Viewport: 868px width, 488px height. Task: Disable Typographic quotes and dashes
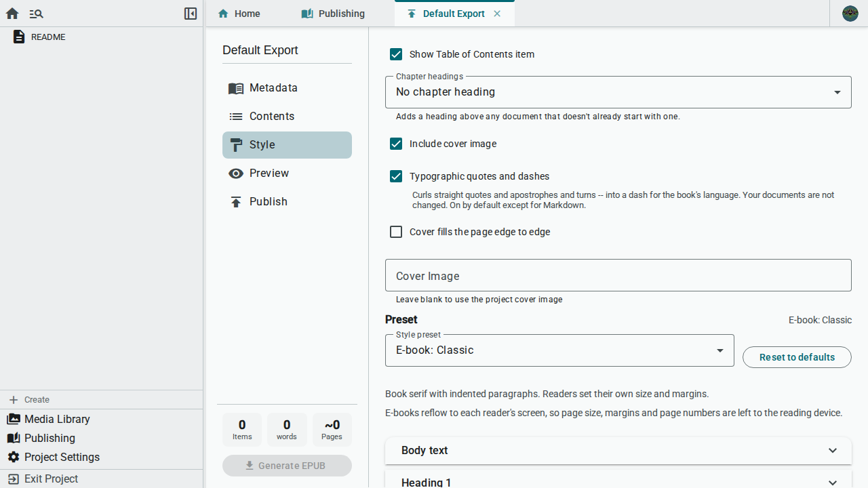point(396,176)
